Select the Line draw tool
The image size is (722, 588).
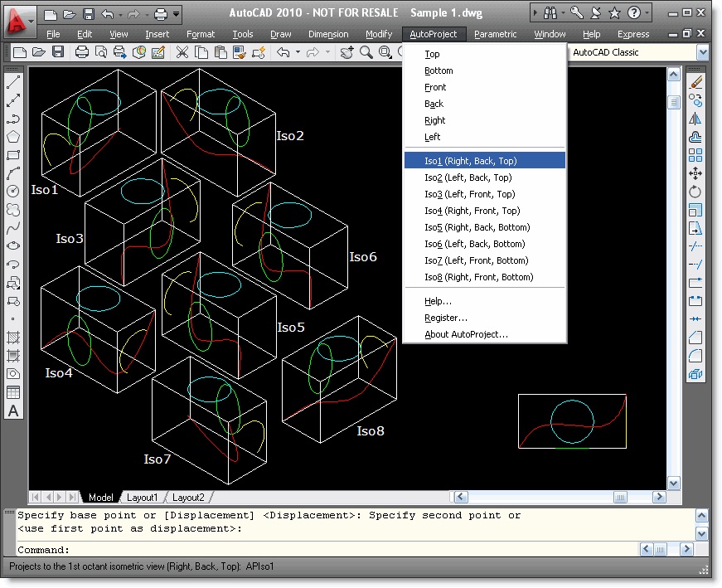[x=13, y=83]
